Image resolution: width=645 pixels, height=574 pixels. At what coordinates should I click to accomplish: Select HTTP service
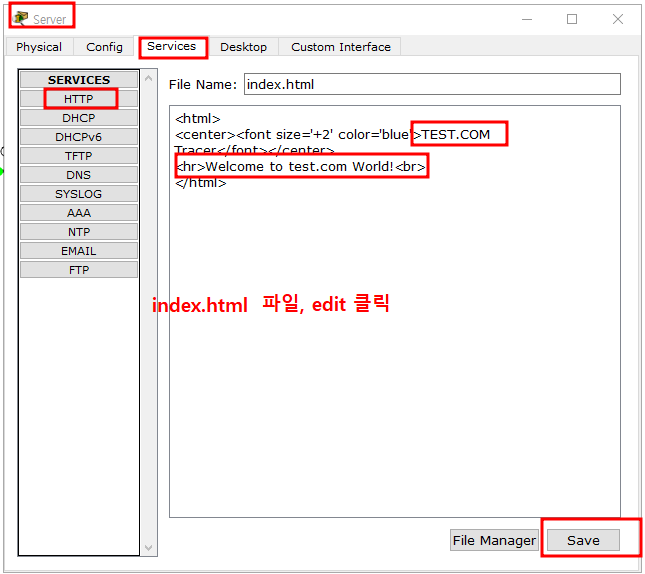(79, 99)
